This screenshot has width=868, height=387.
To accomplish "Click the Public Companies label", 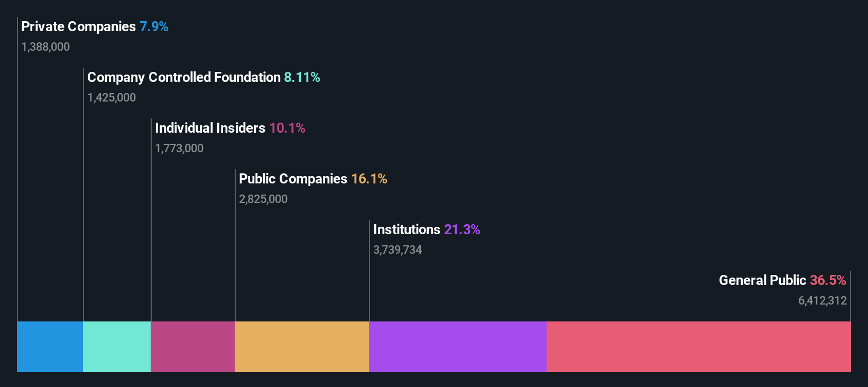I will (293, 179).
